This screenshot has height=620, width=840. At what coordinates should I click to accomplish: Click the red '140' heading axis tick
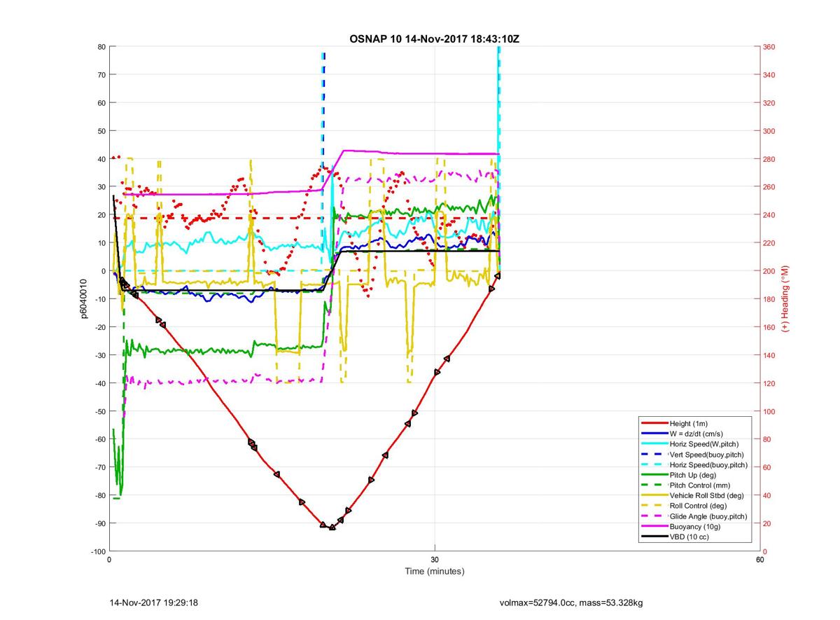click(x=770, y=355)
